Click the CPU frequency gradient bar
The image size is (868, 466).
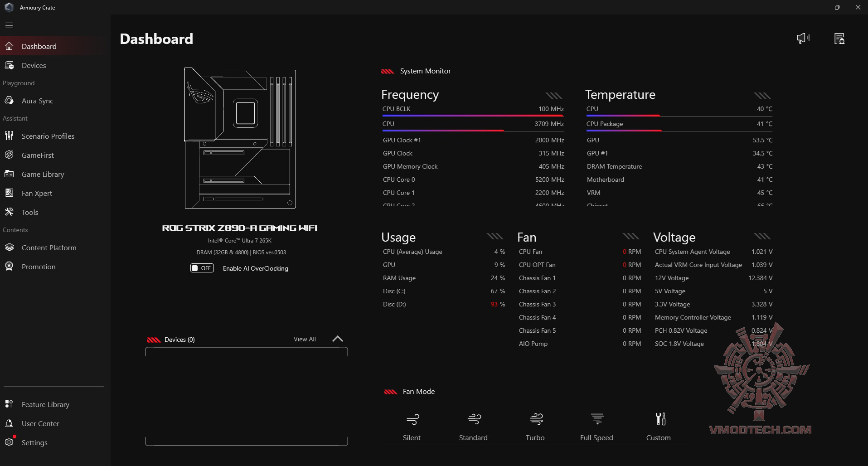pos(473,131)
